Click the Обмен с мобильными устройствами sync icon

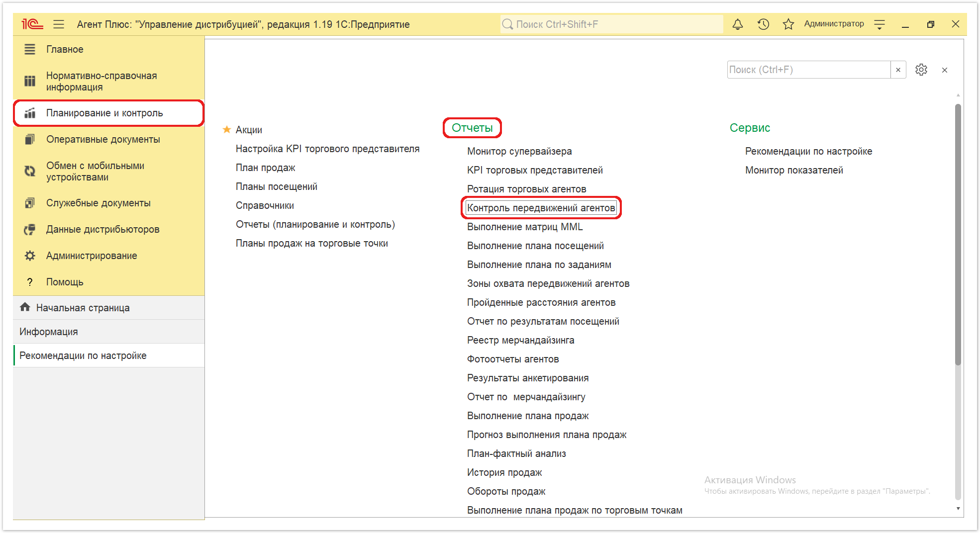click(x=30, y=171)
